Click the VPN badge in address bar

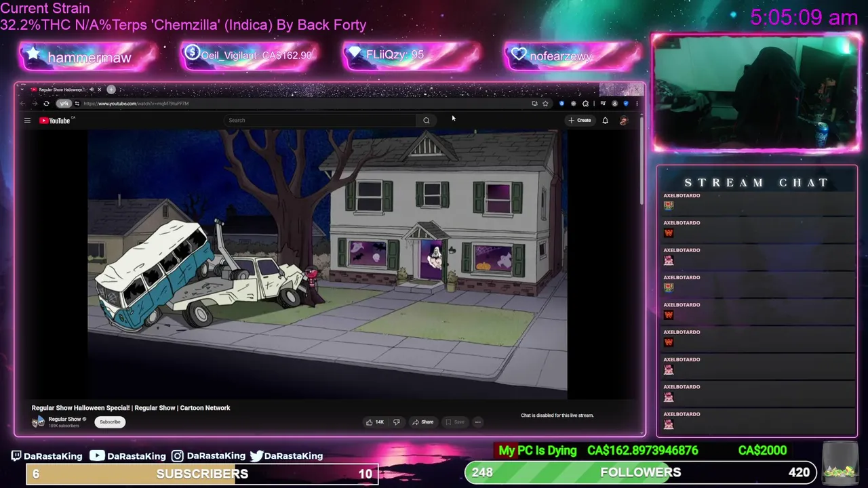[x=64, y=104]
